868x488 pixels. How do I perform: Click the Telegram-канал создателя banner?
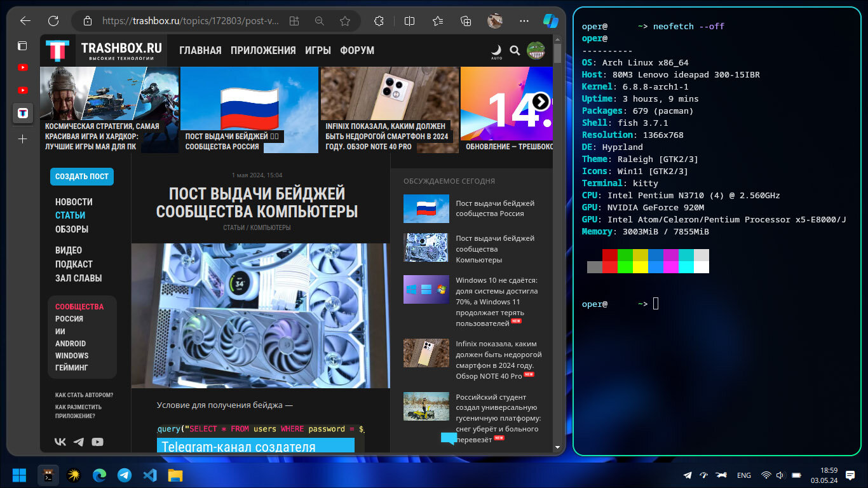click(255, 445)
